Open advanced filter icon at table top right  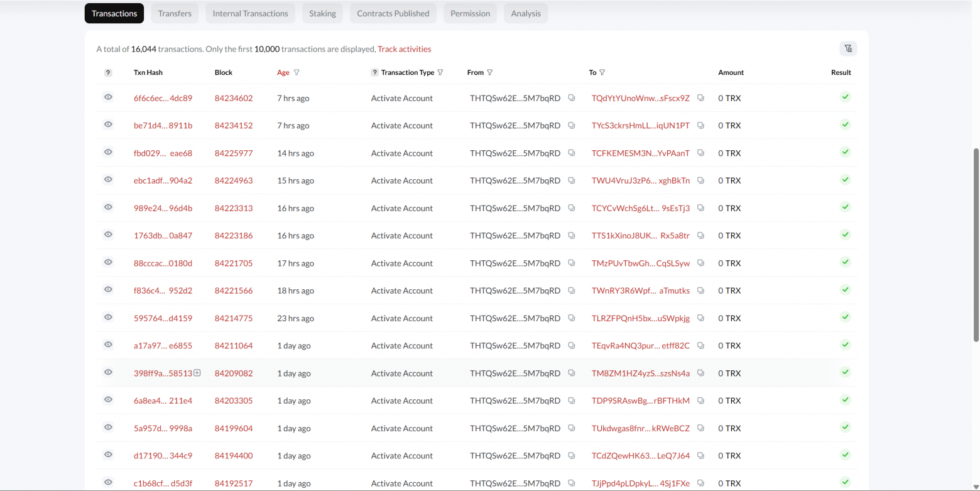coord(848,48)
